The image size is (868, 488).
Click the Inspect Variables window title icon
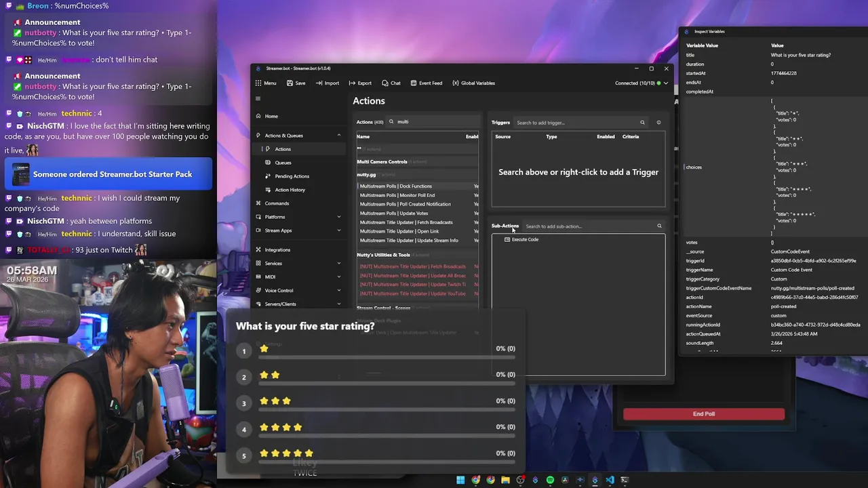[x=686, y=32]
